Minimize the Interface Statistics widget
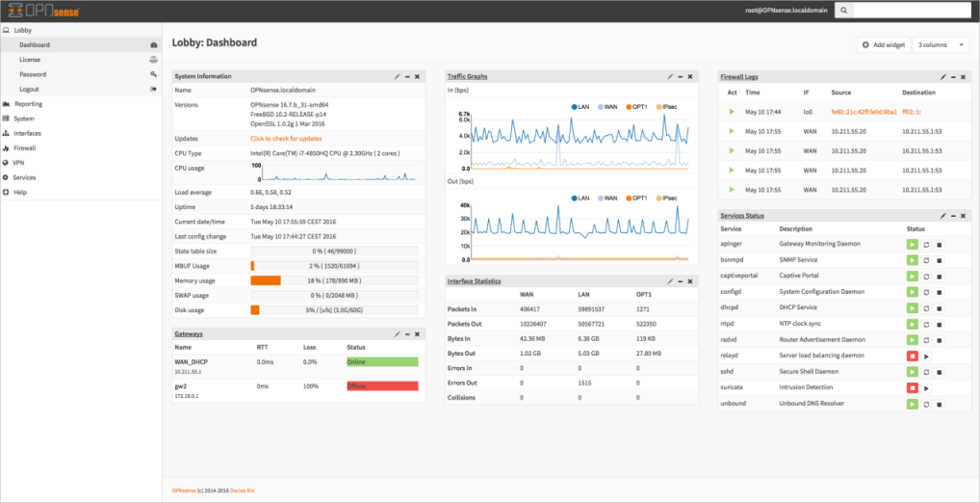This screenshot has width=980, height=503. click(x=681, y=281)
